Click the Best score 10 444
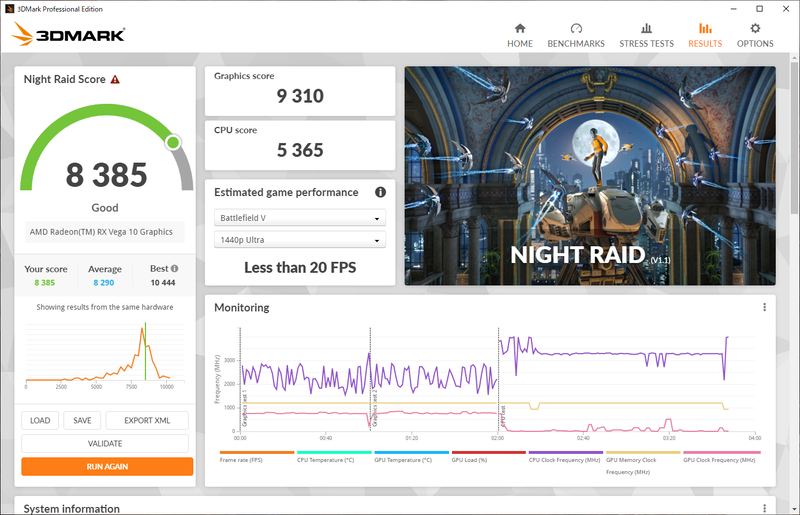This screenshot has height=515, width=800. 163,283
